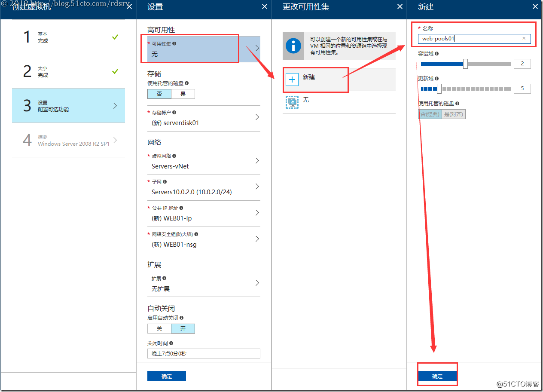Close the 创建虚拟机 blade
This screenshot has width=543, height=392.
click(x=129, y=7)
